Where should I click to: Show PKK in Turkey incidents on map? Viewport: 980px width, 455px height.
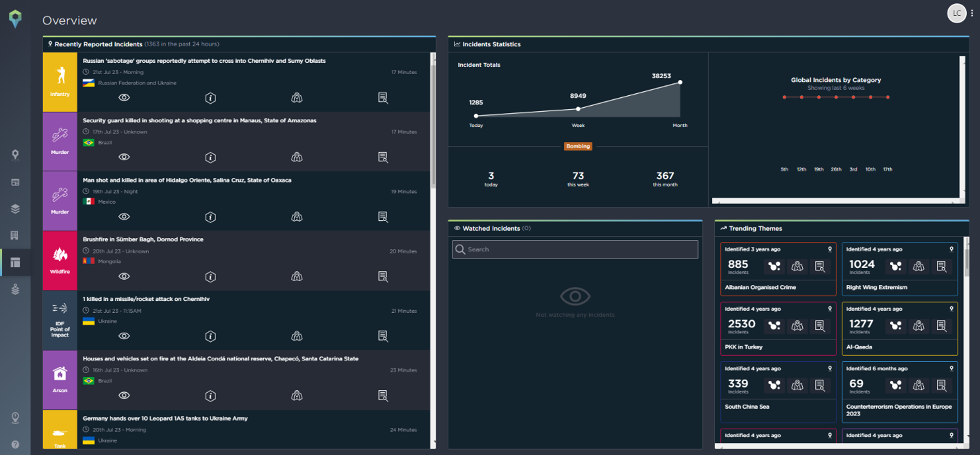pos(797,326)
